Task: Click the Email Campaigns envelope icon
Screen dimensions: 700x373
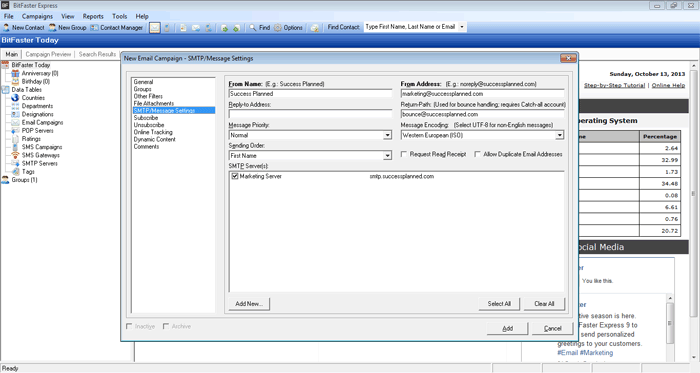Action: (15, 122)
